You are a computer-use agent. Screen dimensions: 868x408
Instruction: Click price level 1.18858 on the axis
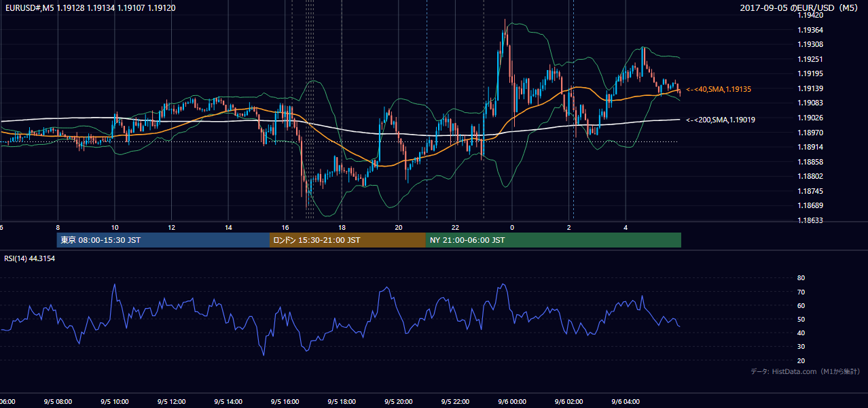tap(809, 162)
